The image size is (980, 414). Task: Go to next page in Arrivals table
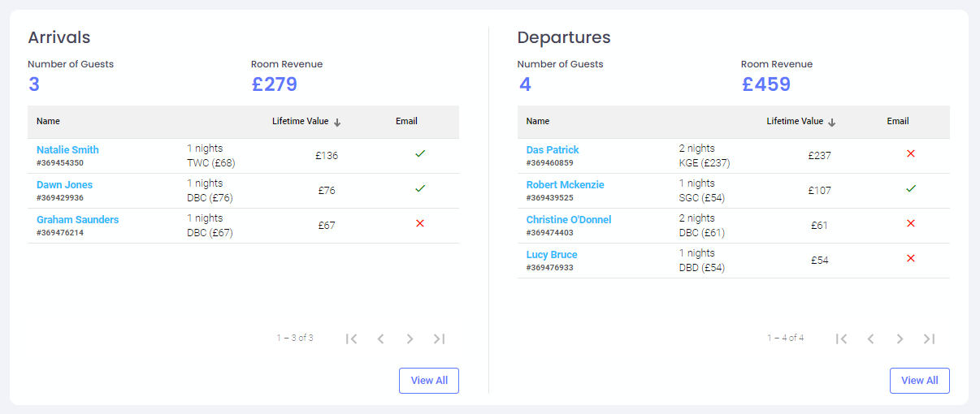[410, 339]
